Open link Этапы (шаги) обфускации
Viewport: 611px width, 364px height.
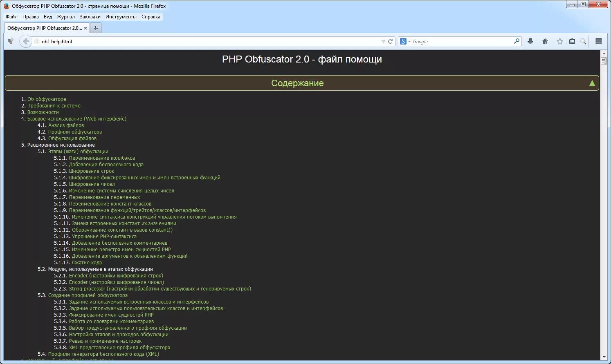[78, 152]
